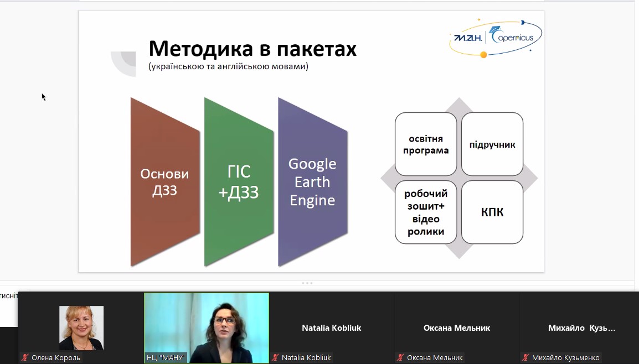Click the three-dot resize handle below the slide

pos(307,283)
